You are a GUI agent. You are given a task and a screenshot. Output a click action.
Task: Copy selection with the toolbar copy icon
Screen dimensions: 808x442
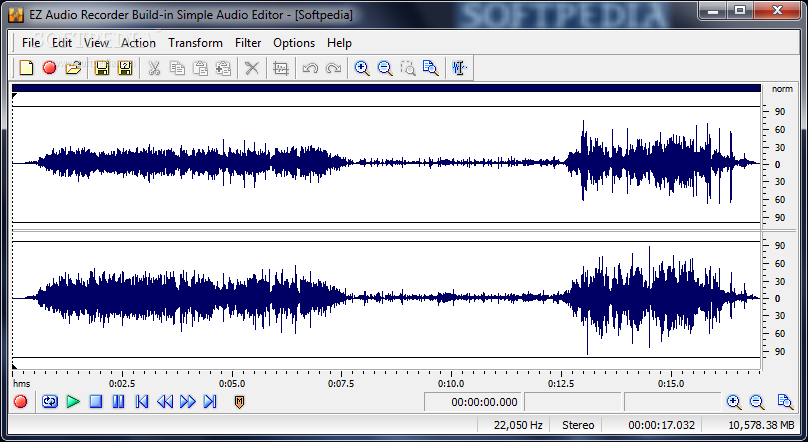tap(177, 68)
